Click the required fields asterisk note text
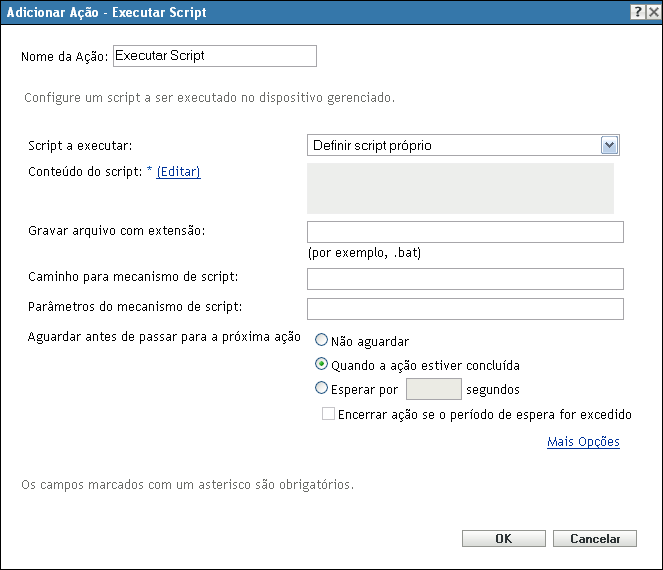The image size is (663, 570). [x=188, y=487]
